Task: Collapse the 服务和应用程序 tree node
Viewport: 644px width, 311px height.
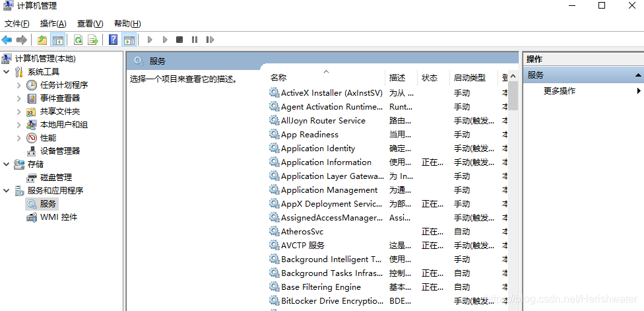Action: (6, 191)
